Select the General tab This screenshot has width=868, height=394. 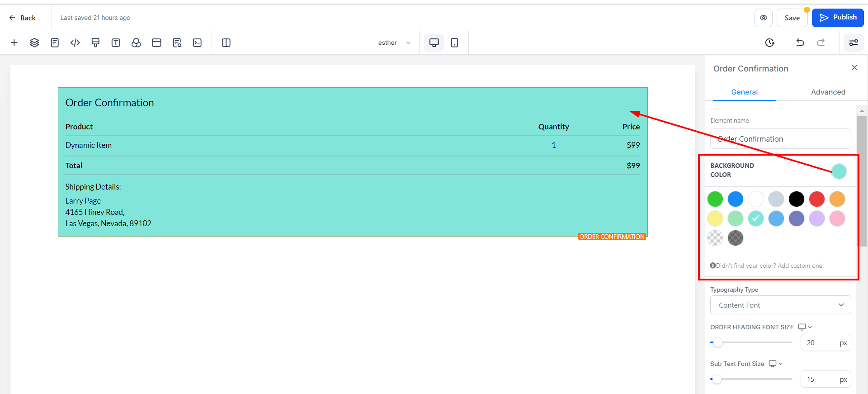pos(744,92)
